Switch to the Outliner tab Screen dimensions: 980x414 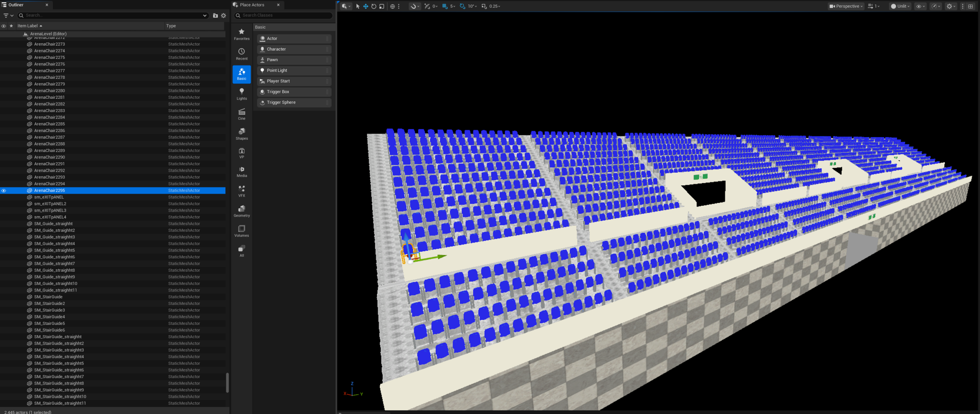[x=16, y=5]
